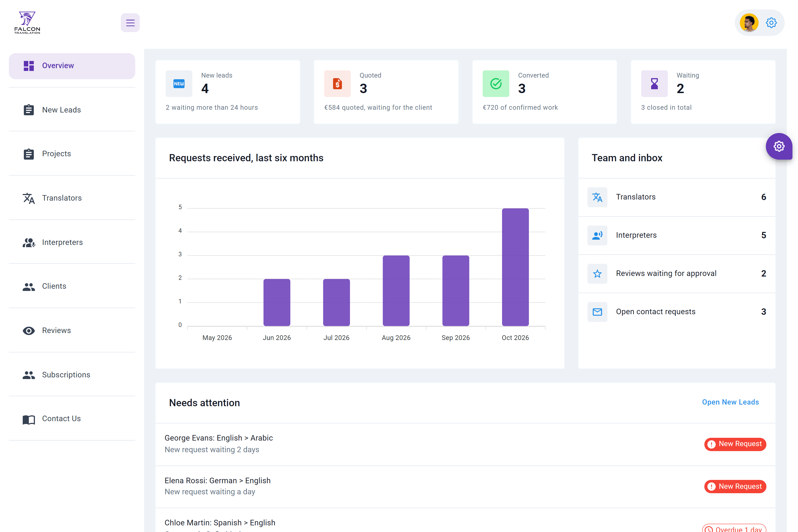Click the Clients people icon in sidebar
798x532 pixels.
(x=29, y=287)
